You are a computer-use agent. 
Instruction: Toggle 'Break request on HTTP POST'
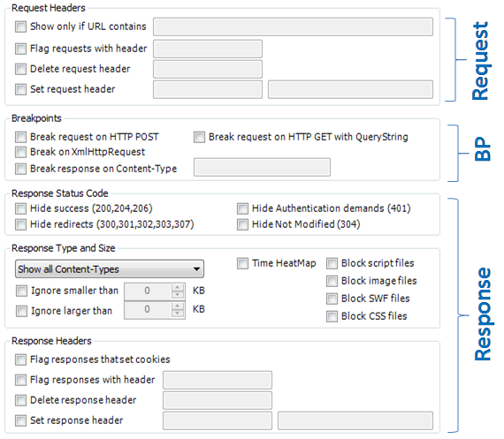tap(20, 137)
